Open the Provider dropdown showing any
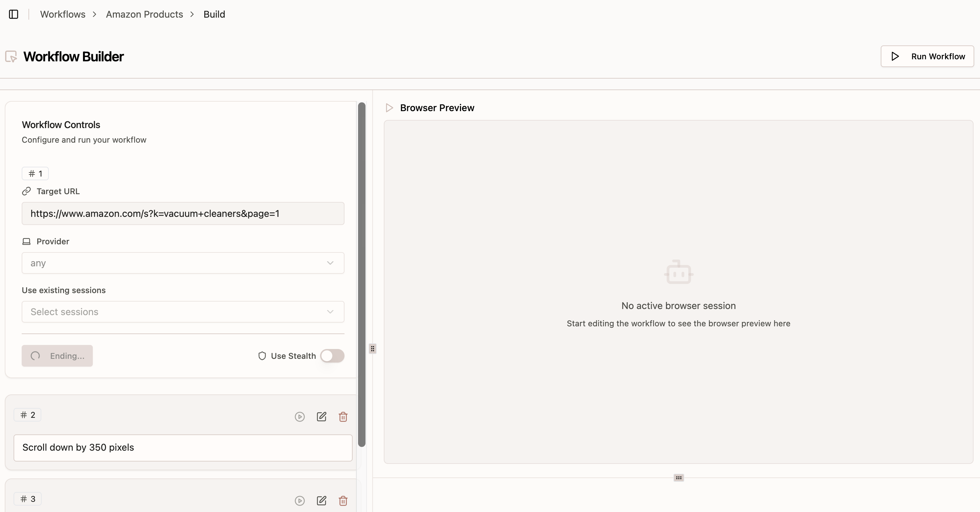The width and height of the screenshot is (980, 512). click(183, 263)
